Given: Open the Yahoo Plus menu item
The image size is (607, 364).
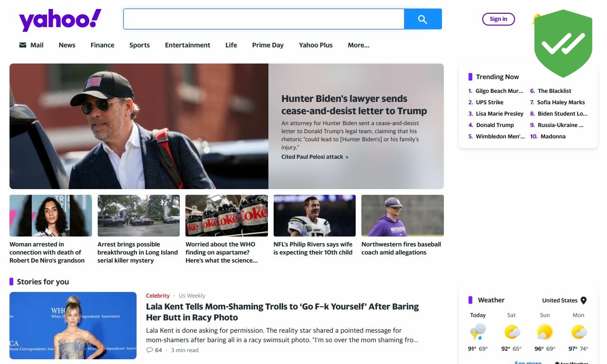Looking at the screenshot, I should coord(316,45).
